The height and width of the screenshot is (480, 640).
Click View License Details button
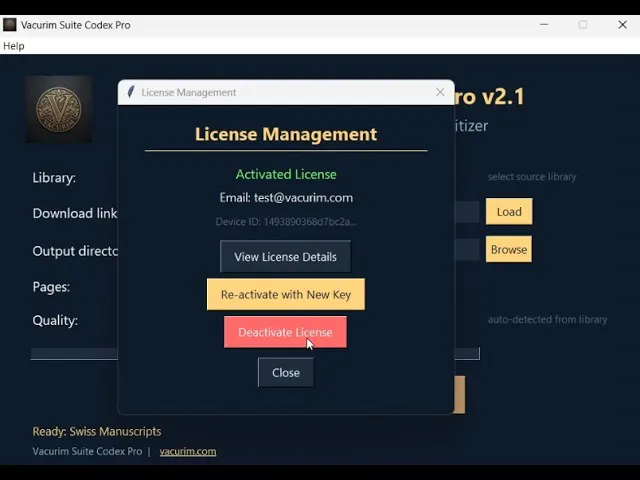coord(285,257)
